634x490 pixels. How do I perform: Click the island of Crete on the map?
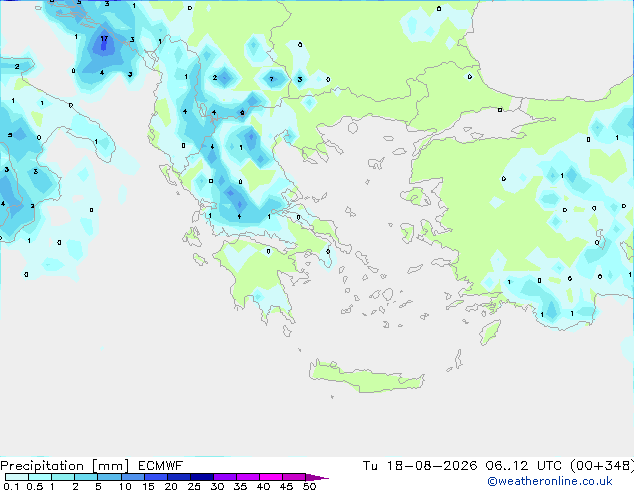click(x=367, y=377)
